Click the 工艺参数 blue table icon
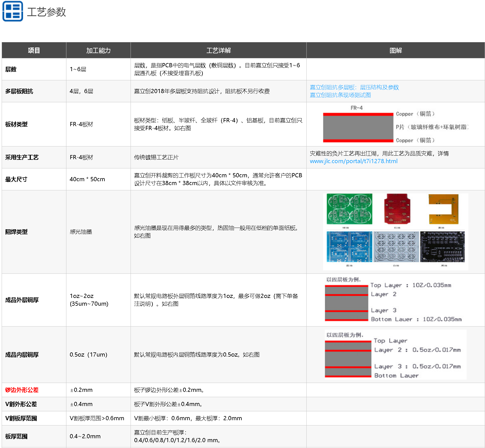485x448 pixels. pos(12,11)
